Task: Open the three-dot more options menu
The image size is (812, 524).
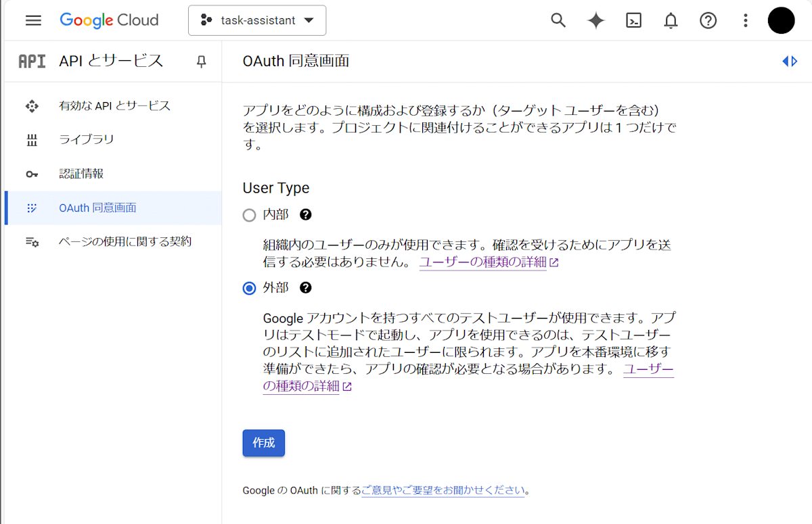Action: coord(745,20)
